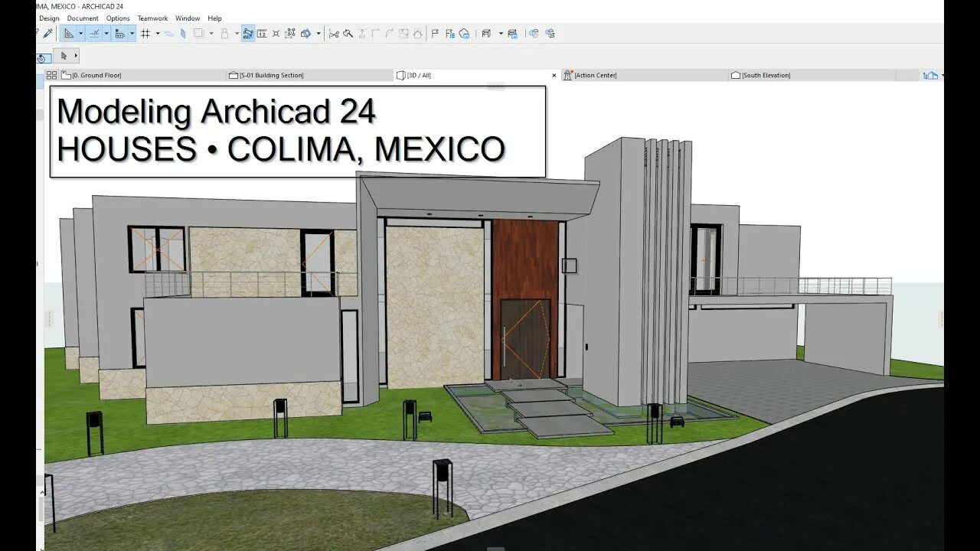Switch to the South Elevation tab
The width and height of the screenshot is (980, 551).
click(812, 75)
